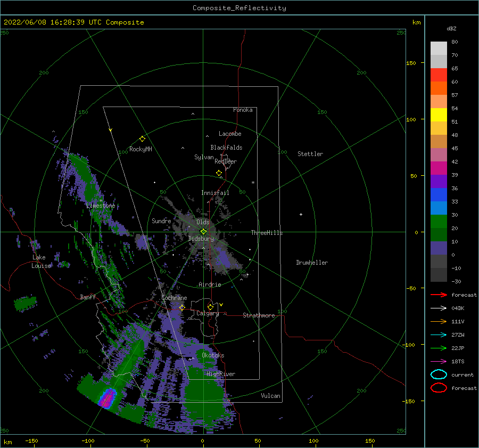Click the Stettler label
The image size is (479, 448).
coord(310,154)
